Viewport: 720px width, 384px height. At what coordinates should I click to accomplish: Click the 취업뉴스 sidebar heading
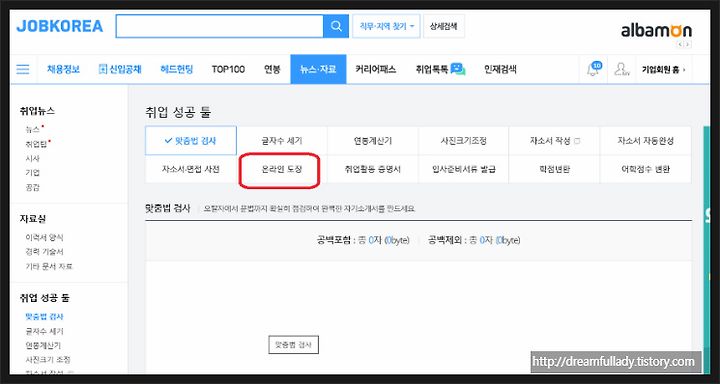coord(37,111)
